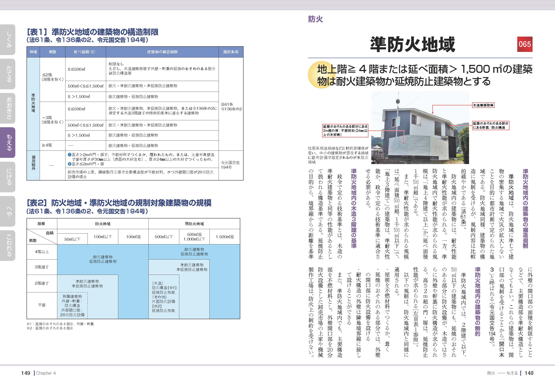Click the subheading 準防火地域内の建築物の構造規制
Viewport: 555px width, 392px height.
click(525, 208)
